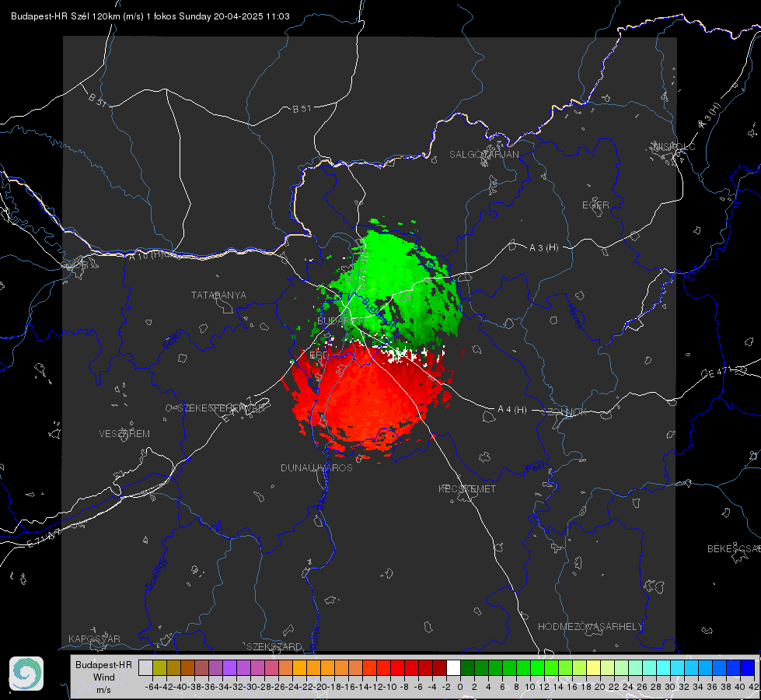
Task: Click the MISKOLC city label
Action: click(x=674, y=146)
